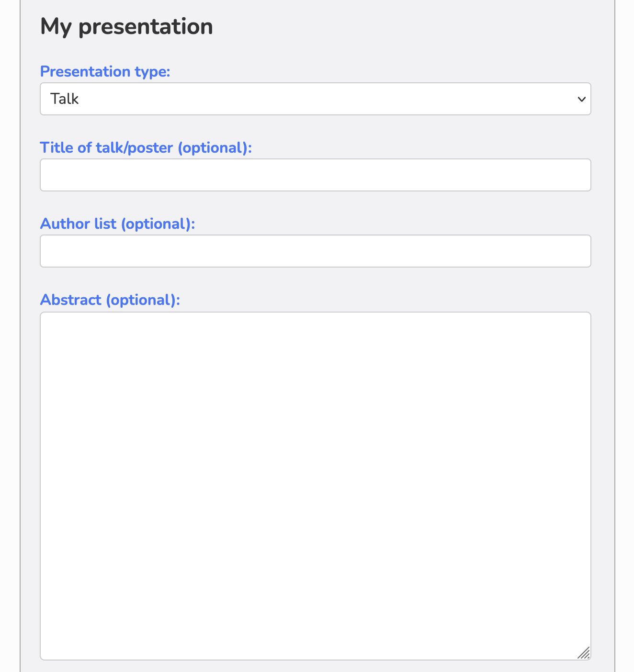Select the empty talk title input

tap(316, 175)
